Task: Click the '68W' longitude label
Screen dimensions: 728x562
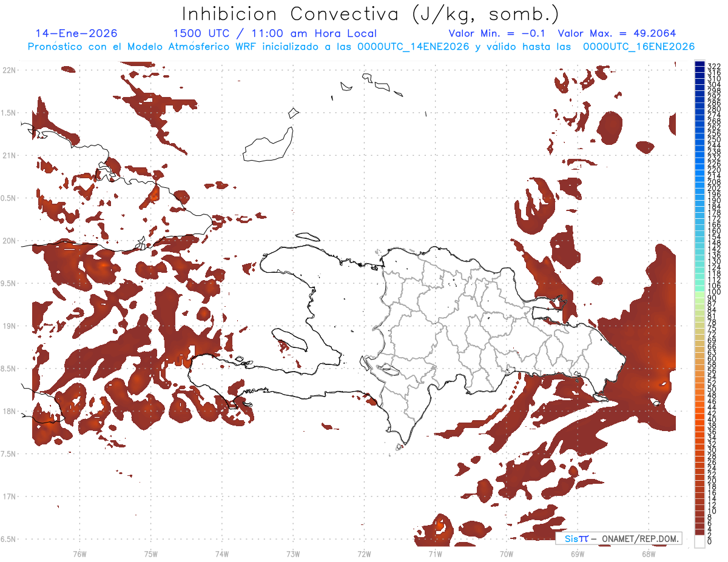Action: [648, 554]
